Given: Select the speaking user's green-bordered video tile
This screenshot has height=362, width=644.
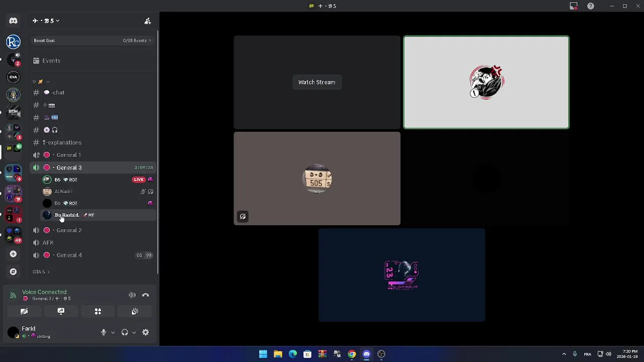Looking at the screenshot, I should (x=486, y=82).
